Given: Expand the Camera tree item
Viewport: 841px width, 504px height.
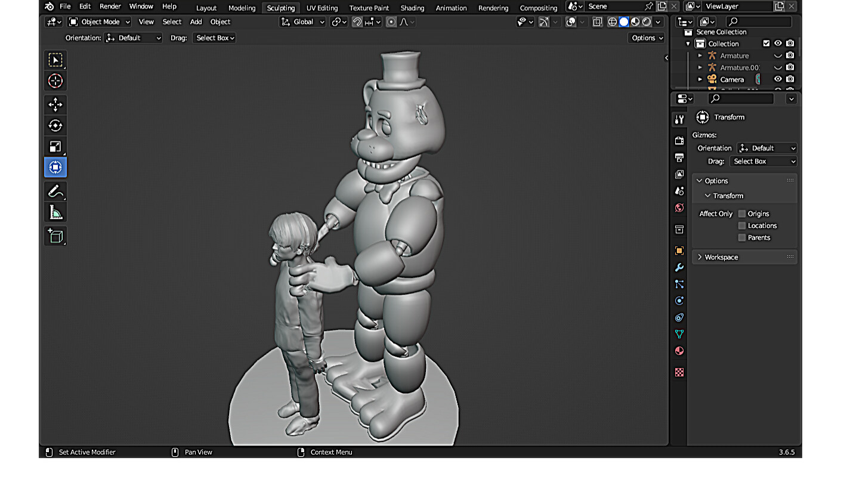Looking at the screenshot, I should [700, 79].
